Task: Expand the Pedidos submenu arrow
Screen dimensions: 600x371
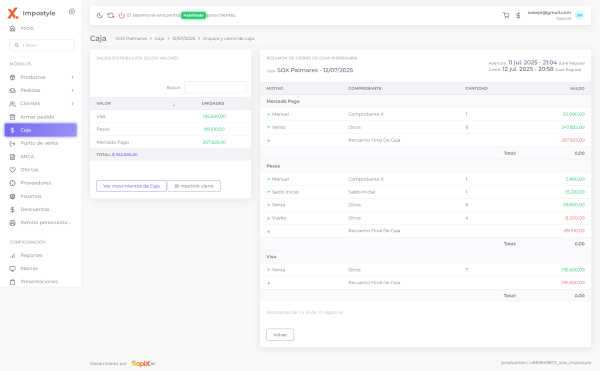Action: pyautogui.click(x=72, y=90)
